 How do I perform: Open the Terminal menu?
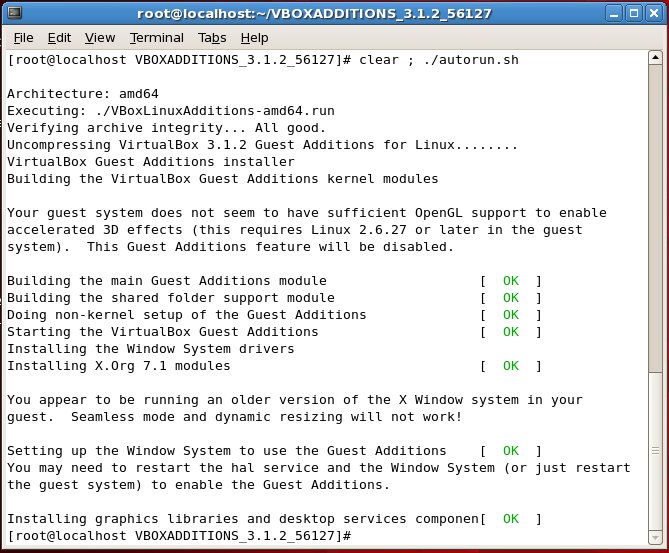point(157,38)
